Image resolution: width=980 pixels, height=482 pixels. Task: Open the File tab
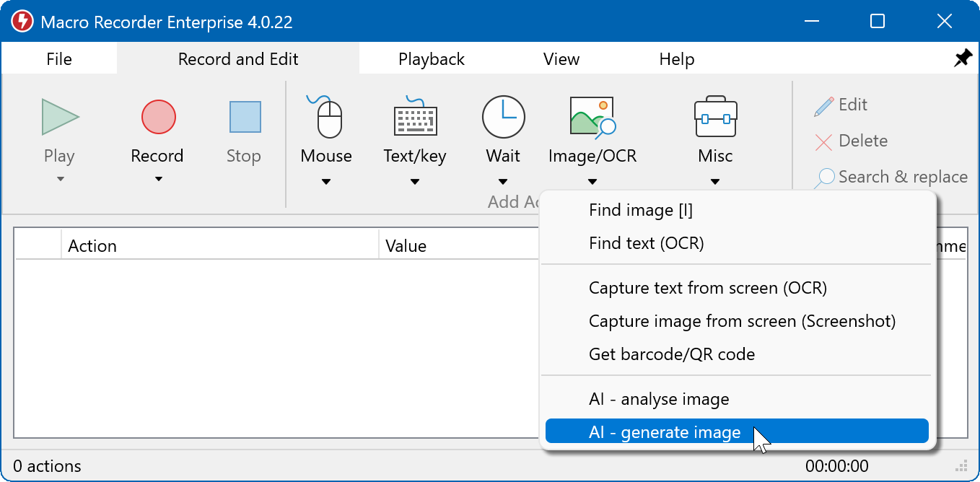59,59
